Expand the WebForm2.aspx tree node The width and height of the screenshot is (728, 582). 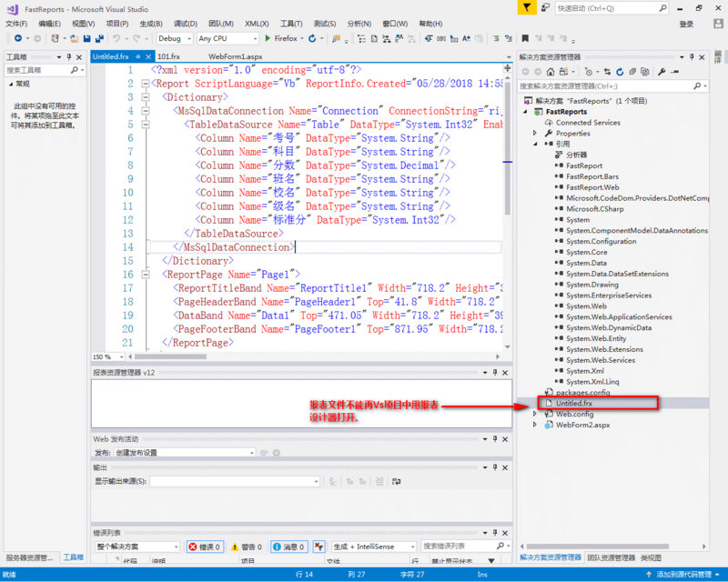pyautogui.click(x=535, y=425)
